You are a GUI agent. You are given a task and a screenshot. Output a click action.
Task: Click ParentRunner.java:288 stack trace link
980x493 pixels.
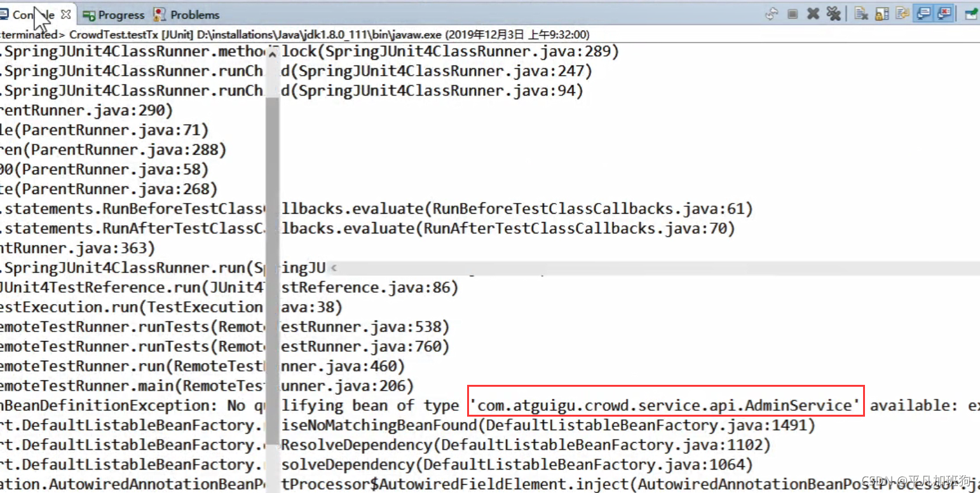[x=123, y=150]
